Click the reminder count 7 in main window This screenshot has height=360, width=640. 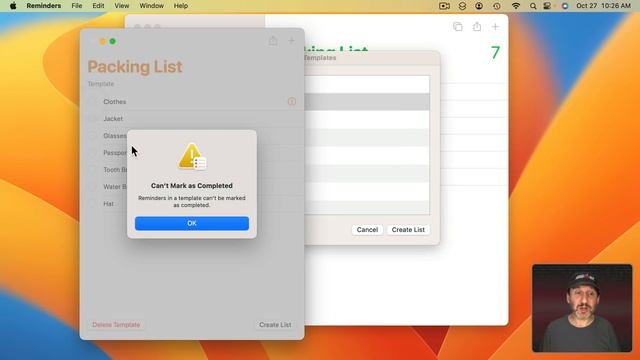pyautogui.click(x=495, y=52)
